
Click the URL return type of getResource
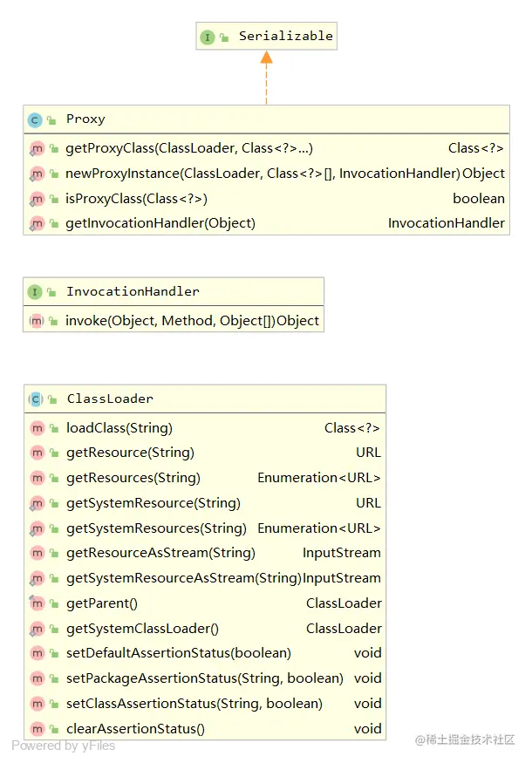click(368, 453)
